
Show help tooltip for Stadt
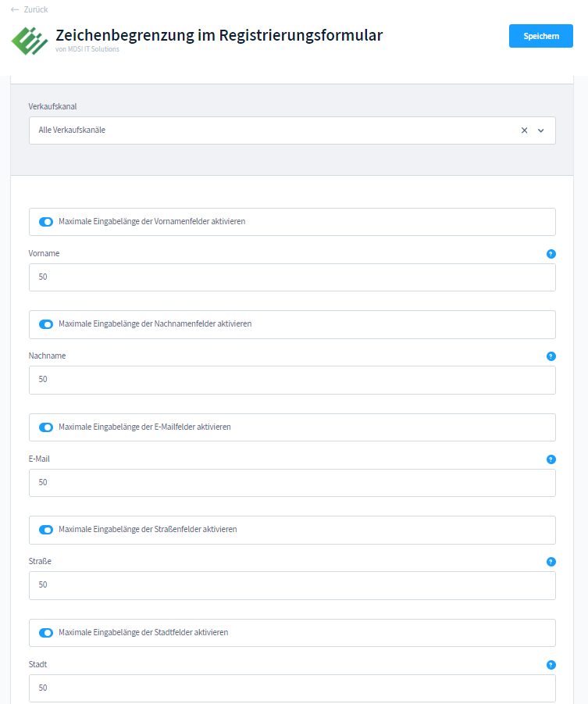coord(551,666)
